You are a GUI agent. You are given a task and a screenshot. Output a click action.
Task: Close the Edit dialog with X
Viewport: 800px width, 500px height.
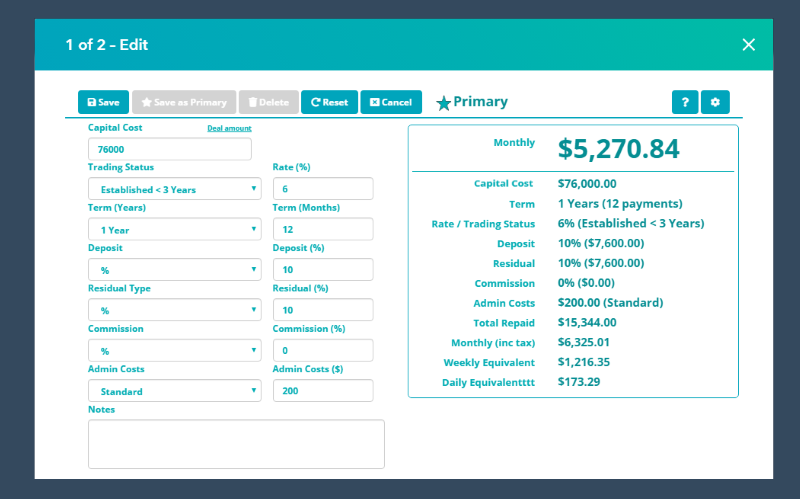[x=748, y=44]
